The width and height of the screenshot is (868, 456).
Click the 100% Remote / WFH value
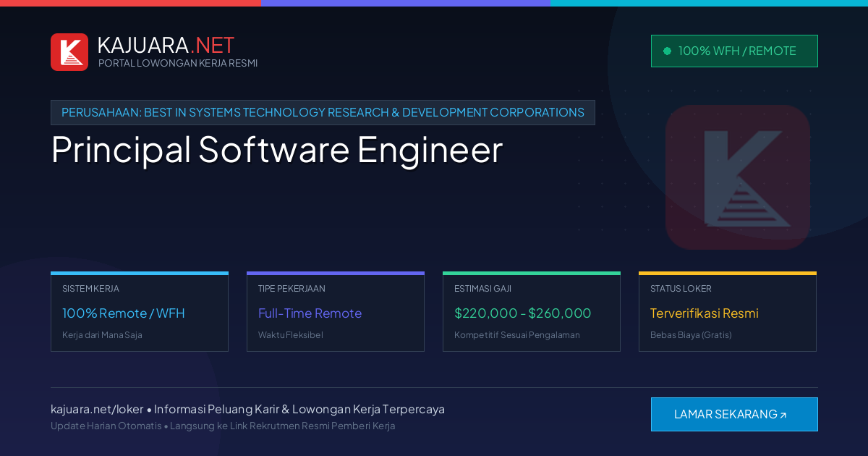(124, 313)
